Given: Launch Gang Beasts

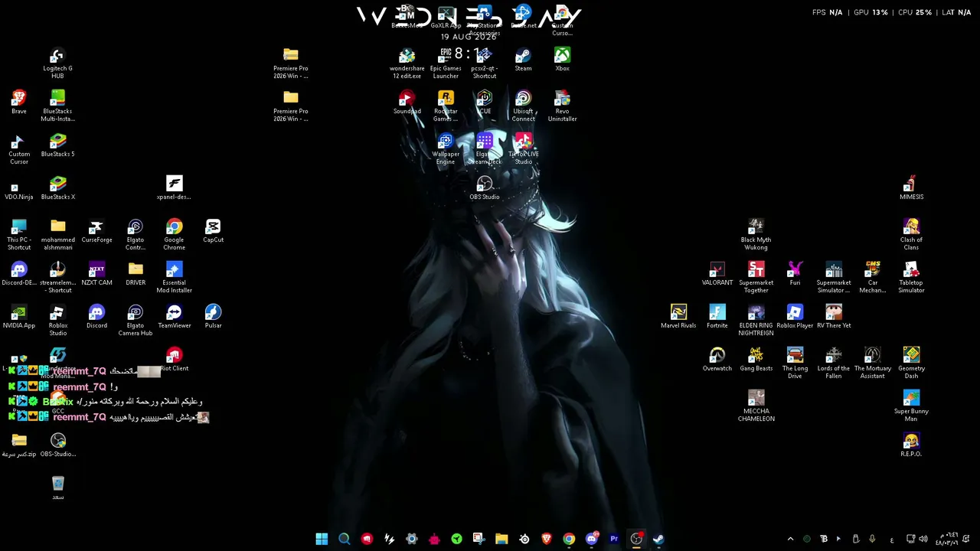Looking at the screenshot, I should pyautogui.click(x=756, y=360).
